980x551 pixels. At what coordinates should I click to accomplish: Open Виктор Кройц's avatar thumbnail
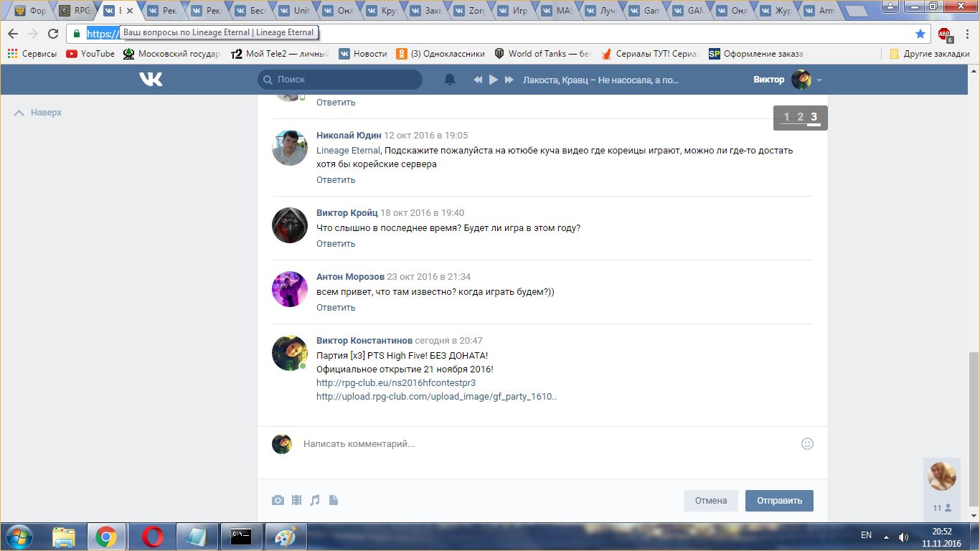290,225
